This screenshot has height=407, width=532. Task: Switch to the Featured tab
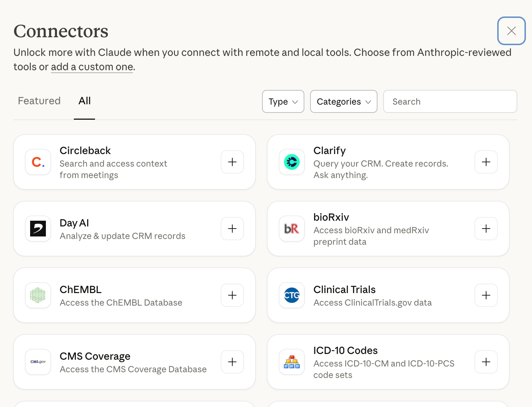[x=39, y=101]
